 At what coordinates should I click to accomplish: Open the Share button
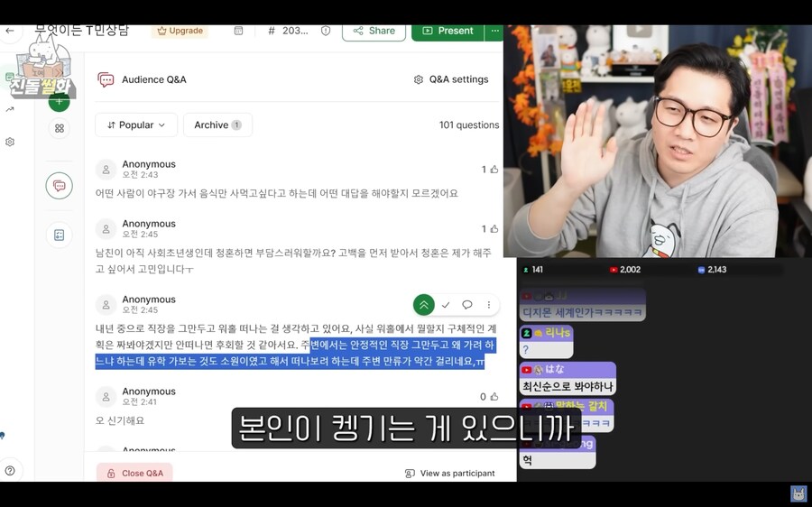click(x=374, y=31)
